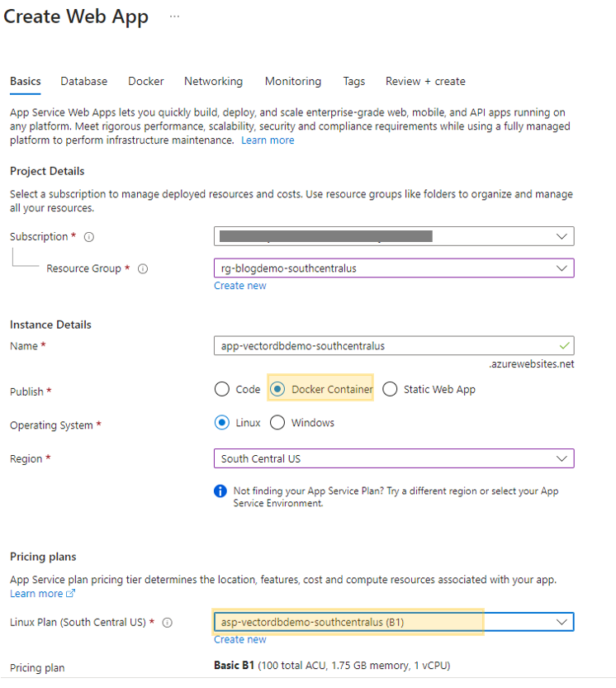The width and height of the screenshot is (616, 688).
Task: Switch to the Database tab
Action: pos(83,81)
